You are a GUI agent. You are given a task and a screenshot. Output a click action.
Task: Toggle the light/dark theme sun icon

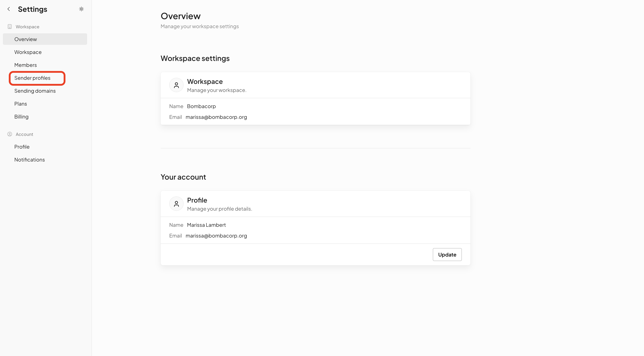click(x=81, y=9)
